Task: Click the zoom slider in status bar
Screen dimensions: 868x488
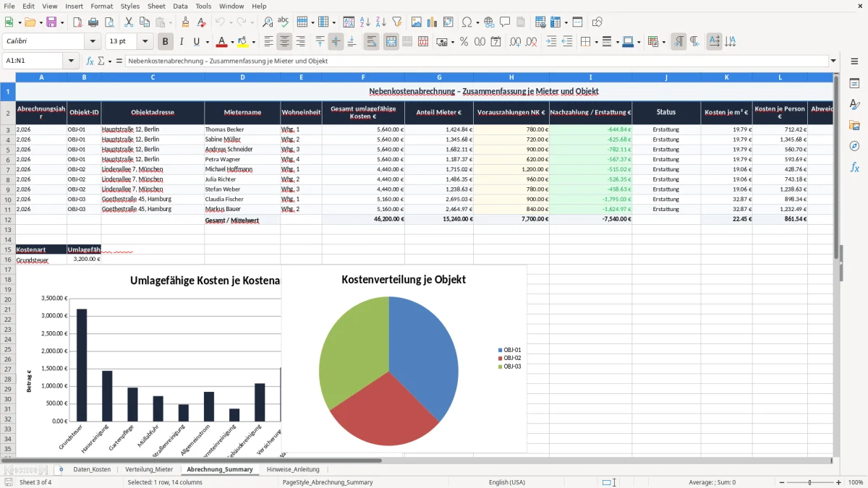Action: [x=809, y=482]
